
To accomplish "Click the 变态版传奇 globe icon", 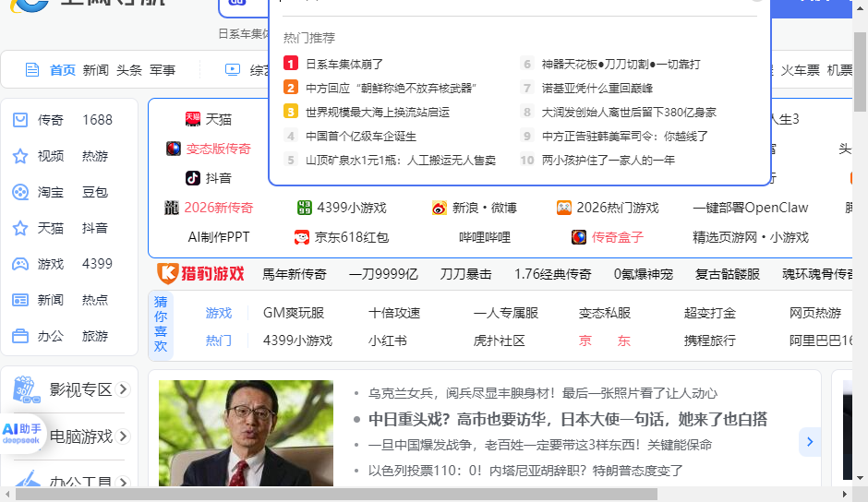I will tap(174, 149).
